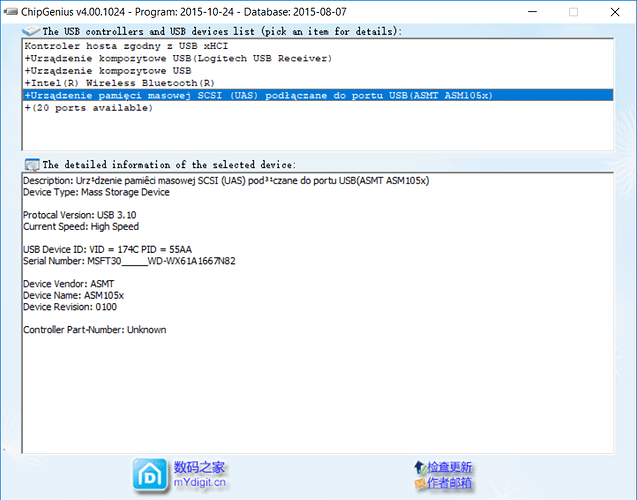Viewport: 637px width, 500px height.
Task: Open the 检查更新 check update link
Action: 449,467
